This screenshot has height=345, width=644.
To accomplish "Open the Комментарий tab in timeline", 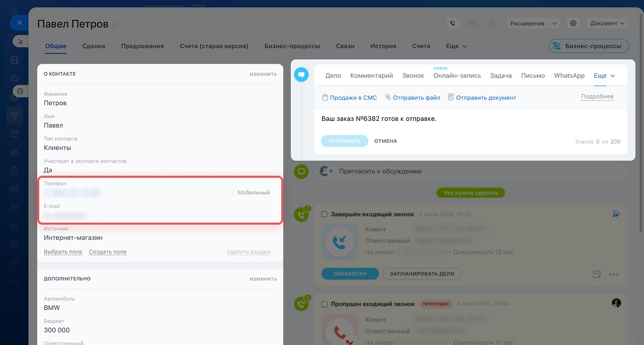I will tap(371, 76).
